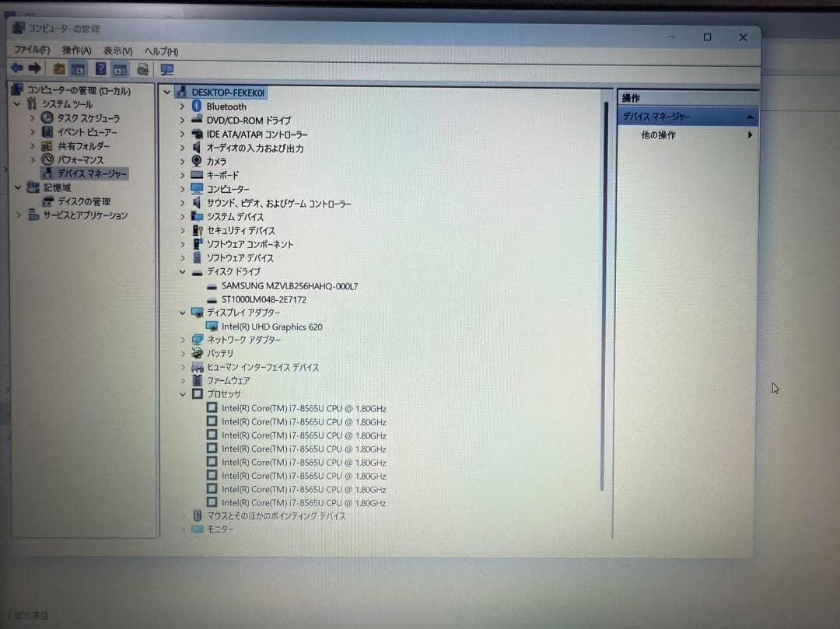
Task: Open Help using the help toolbar icon
Action: click(x=99, y=68)
